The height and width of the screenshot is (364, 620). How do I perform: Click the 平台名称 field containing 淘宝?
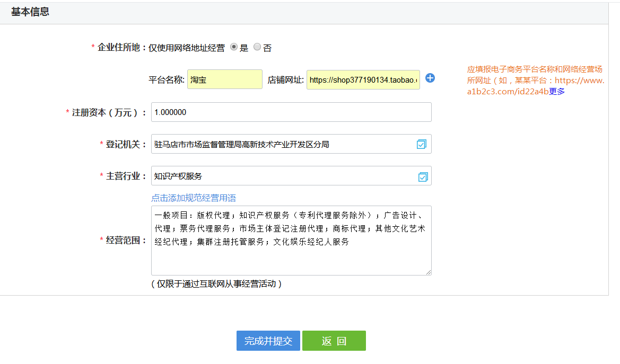point(224,79)
